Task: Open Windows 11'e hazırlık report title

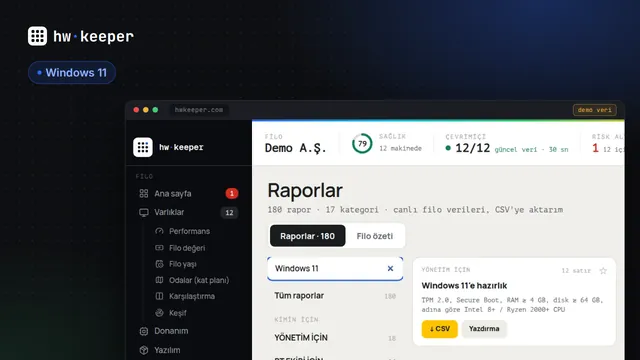Action: click(x=464, y=286)
